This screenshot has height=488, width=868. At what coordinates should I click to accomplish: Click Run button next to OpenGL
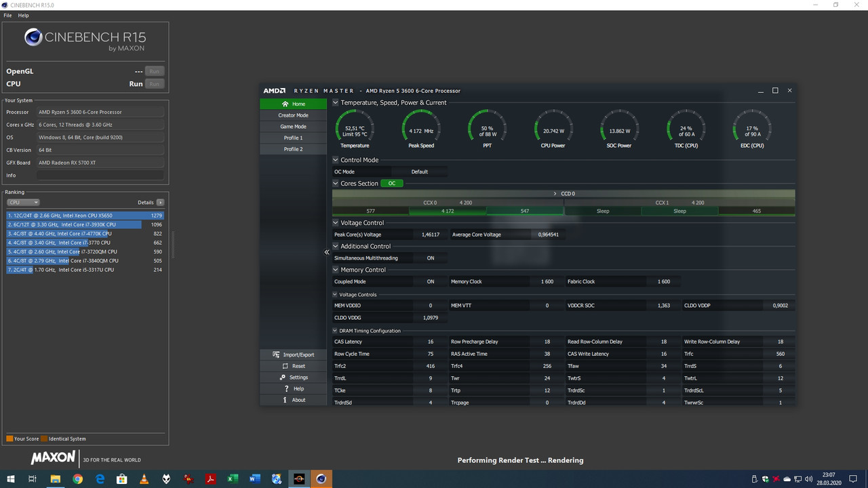click(155, 71)
